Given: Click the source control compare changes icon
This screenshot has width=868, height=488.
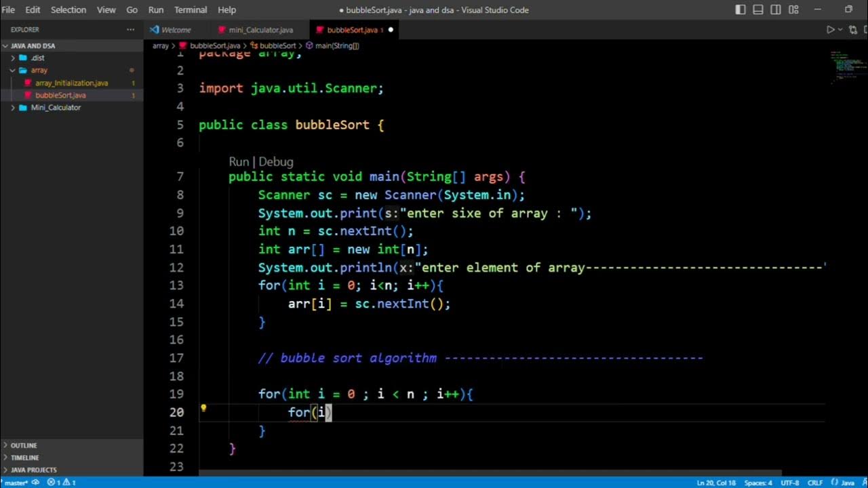Looking at the screenshot, I should (x=853, y=30).
